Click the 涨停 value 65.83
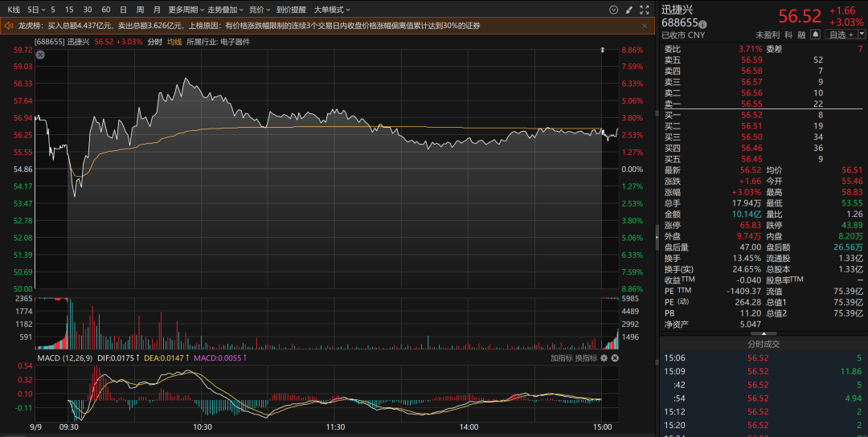 click(x=751, y=225)
